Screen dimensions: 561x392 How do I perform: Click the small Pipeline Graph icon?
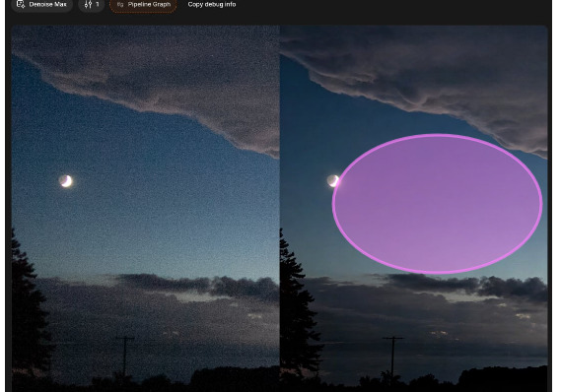tap(120, 5)
